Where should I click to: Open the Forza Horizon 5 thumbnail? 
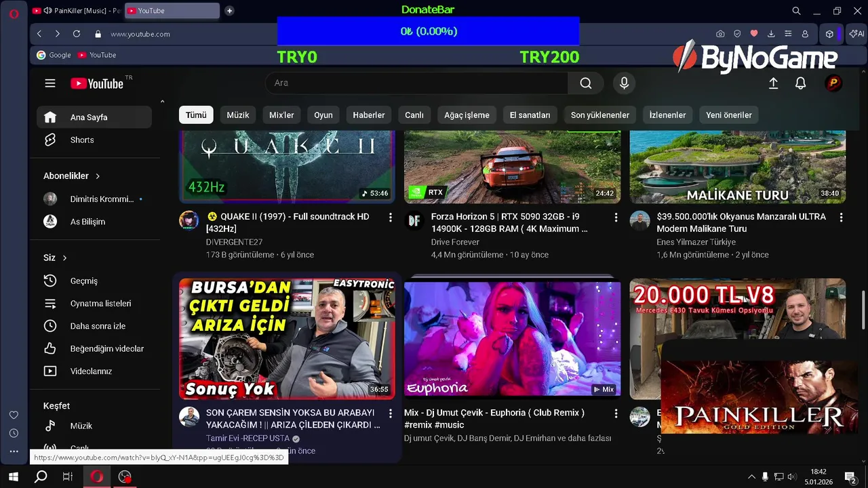(x=512, y=167)
